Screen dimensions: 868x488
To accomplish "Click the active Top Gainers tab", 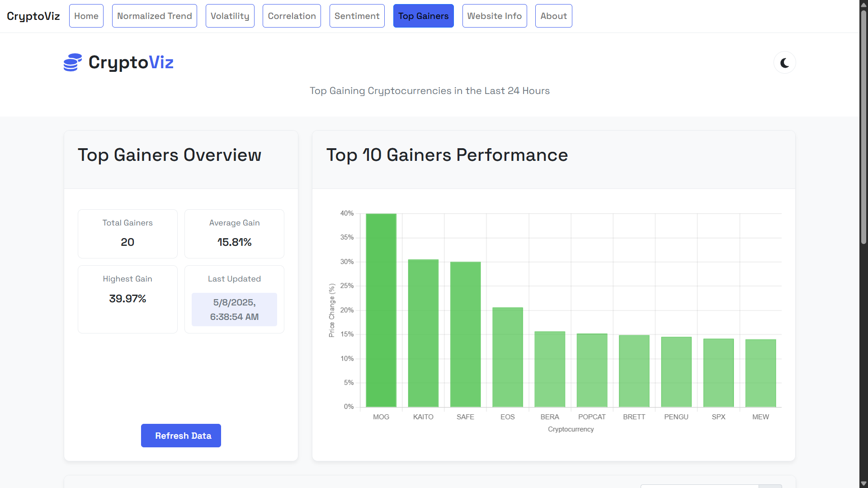I will 423,16.
